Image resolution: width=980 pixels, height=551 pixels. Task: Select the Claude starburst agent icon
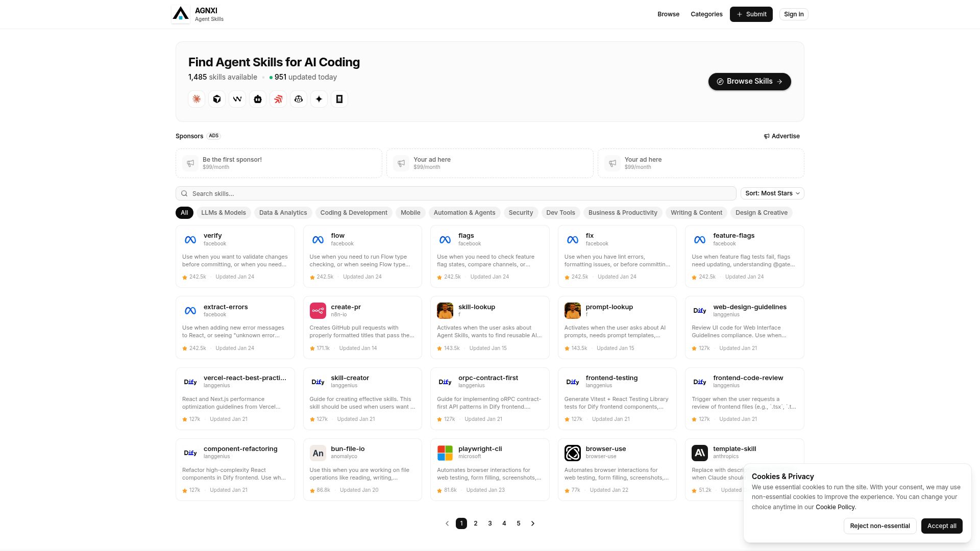click(197, 99)
